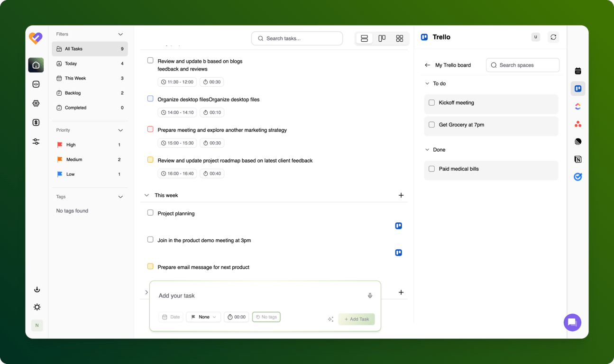Viewport: 614px width, 364px height.
Task: Collapse the Trello To do list
Action: tap(427, 83)
